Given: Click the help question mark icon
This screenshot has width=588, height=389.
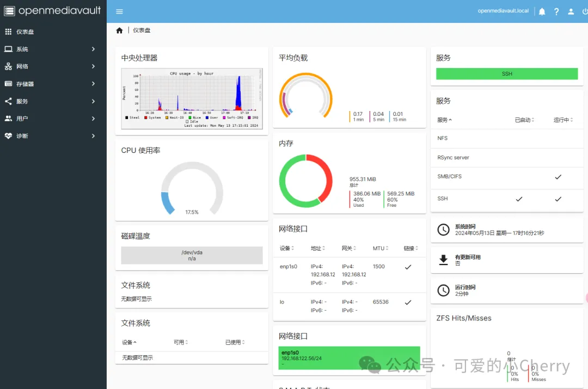Looking at the screenshot, I should pos(556,11).
